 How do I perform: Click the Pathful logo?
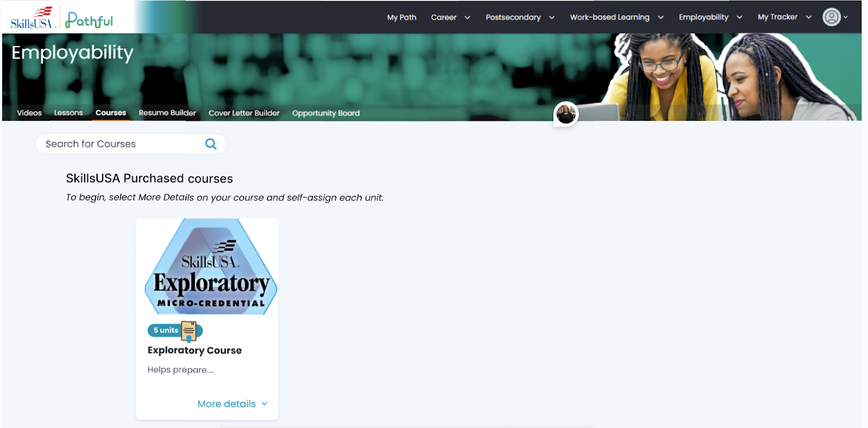coord(90,20)
